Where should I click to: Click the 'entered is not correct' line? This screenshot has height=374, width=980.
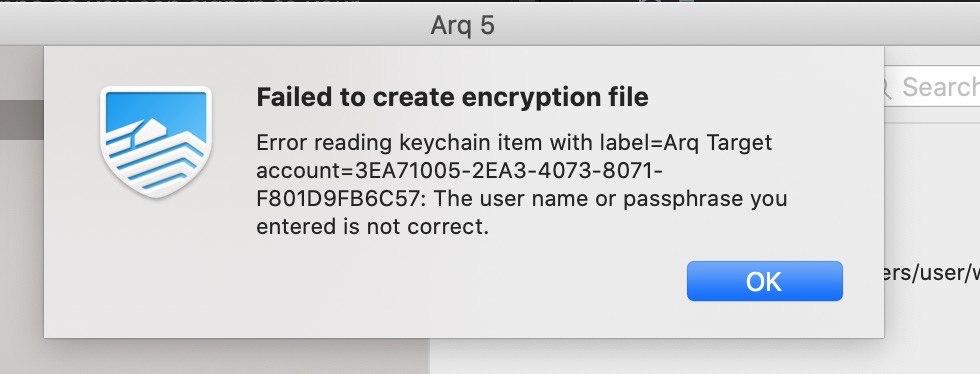(372, 226)
